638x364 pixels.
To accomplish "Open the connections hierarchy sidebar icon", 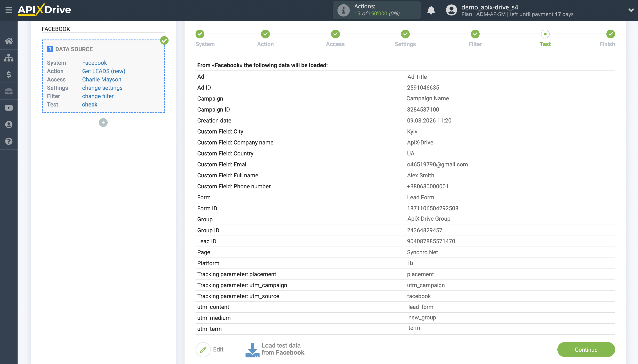I will (9, 58).
